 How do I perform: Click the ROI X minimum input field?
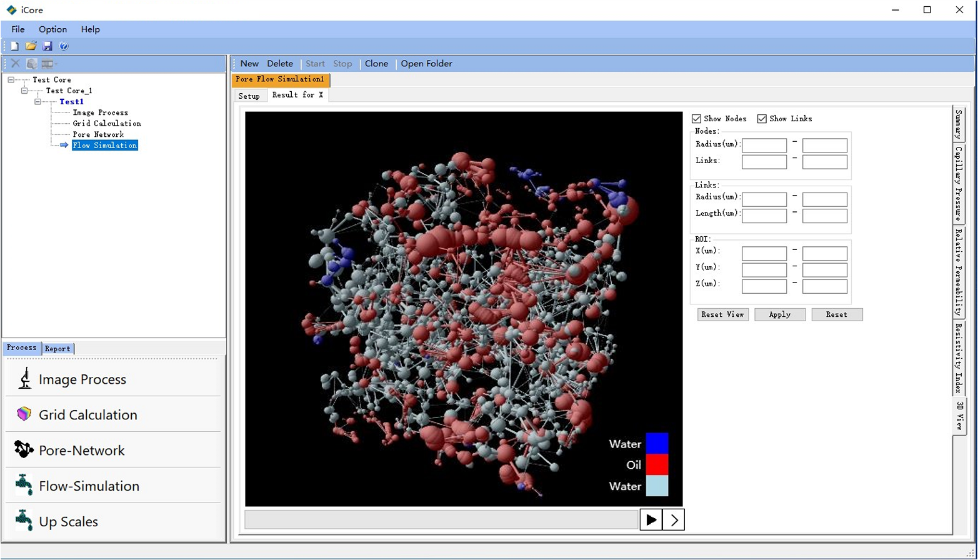[x=764, y=253]
